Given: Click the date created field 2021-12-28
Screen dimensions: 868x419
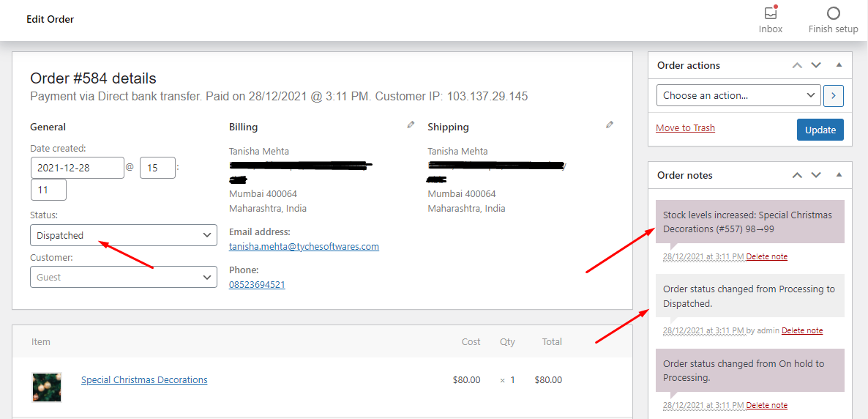Looking at the screenshot, I should tap(78, 167).
